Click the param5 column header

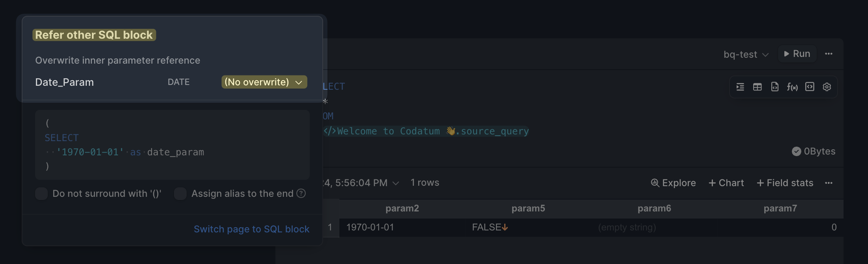pos(528,208)
